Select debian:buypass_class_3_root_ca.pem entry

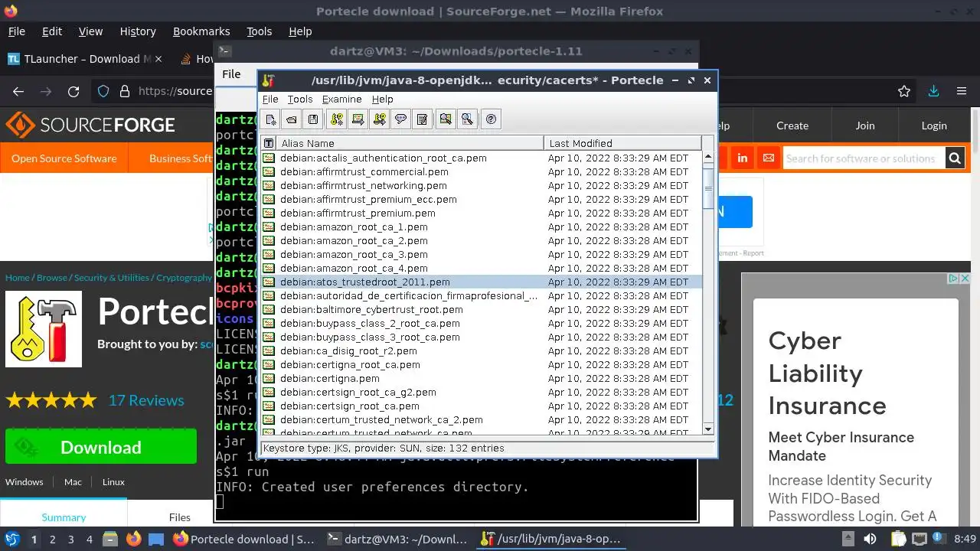[x=482, y=337]
